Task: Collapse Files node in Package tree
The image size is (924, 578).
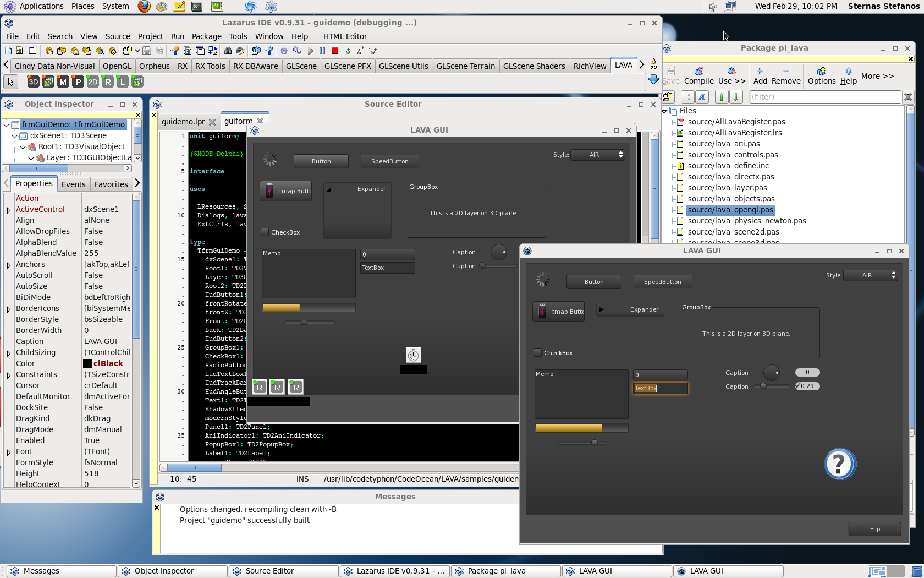Action: pos(665,111)
